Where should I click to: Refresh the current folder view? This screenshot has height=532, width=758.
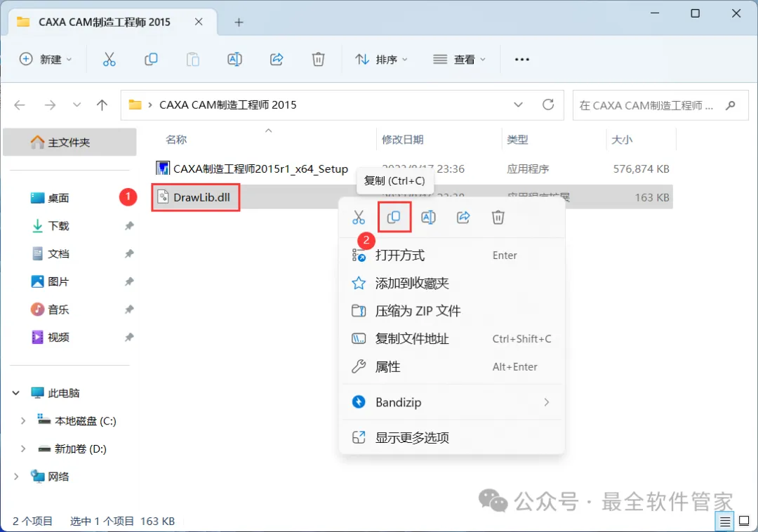tap(548, 105)
